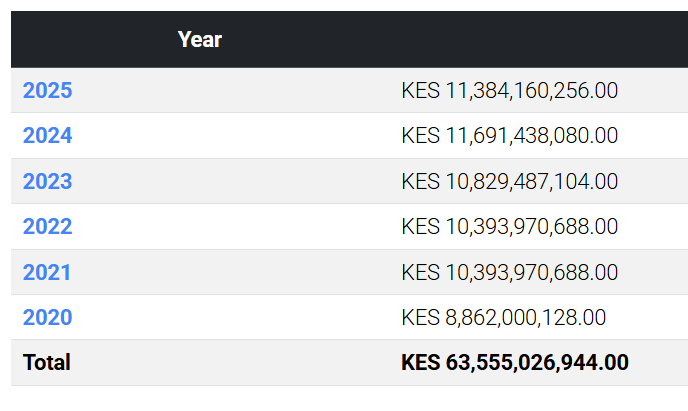Go to the 2020 year link
The image size is (688, 411).
tap(47, 318)
